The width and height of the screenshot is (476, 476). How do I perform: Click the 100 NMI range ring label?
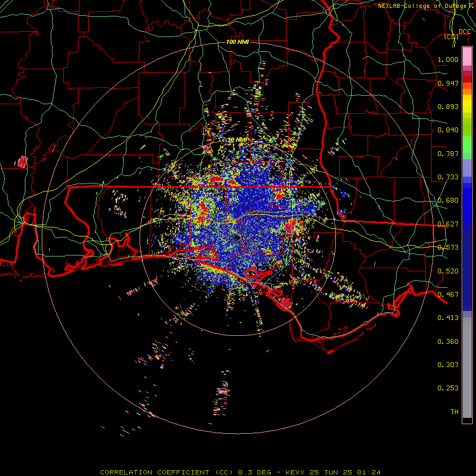[x=237, y=42]
